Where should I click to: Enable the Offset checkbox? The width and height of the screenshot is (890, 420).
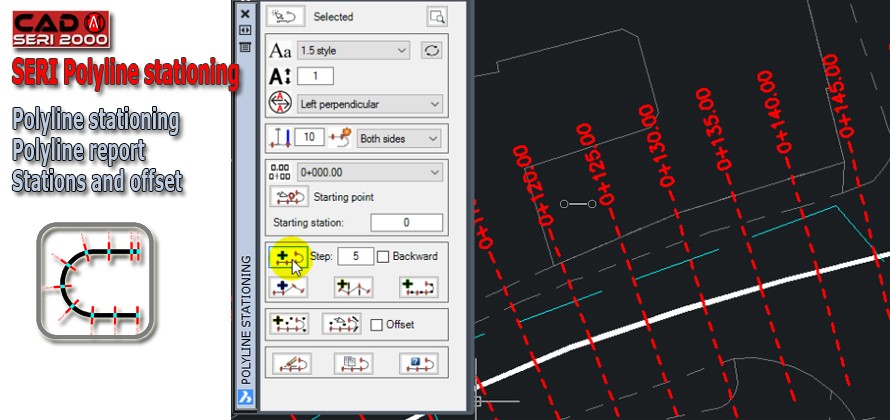pyautogui.click(x=376, y=325)
